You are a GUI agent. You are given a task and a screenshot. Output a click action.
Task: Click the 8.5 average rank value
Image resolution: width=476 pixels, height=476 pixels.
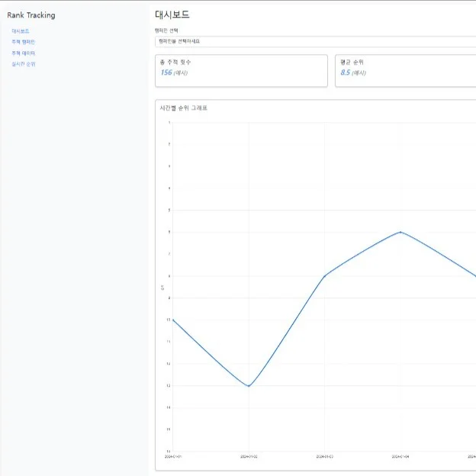(345, 72)
